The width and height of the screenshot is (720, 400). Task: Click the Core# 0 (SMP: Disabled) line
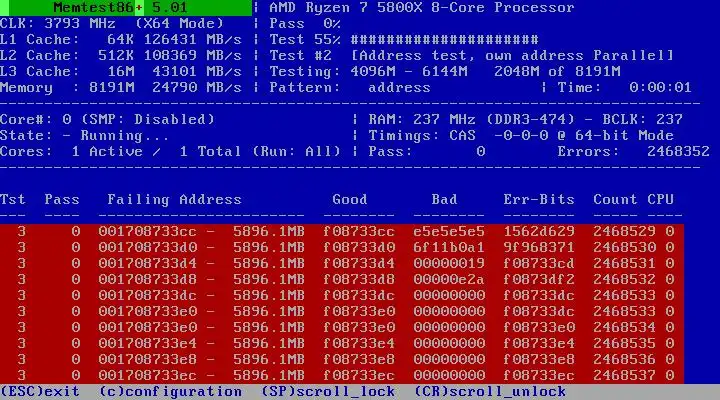107,119
